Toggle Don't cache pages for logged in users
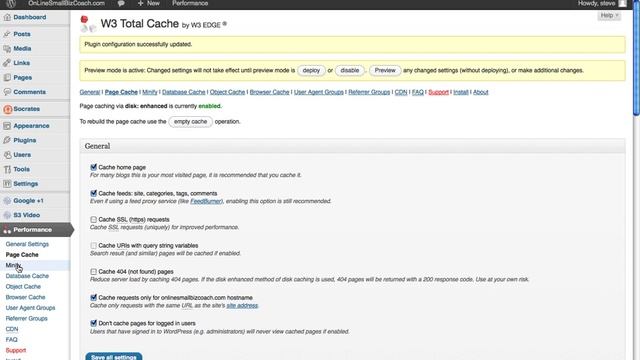The image size is (640, 360). pos(93,323)
